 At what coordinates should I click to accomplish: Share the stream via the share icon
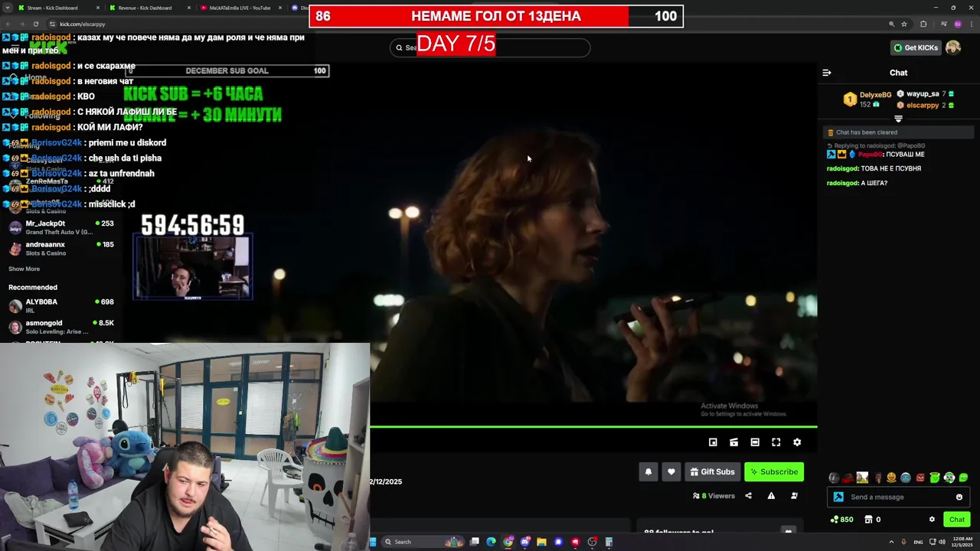tap(748, 496)
